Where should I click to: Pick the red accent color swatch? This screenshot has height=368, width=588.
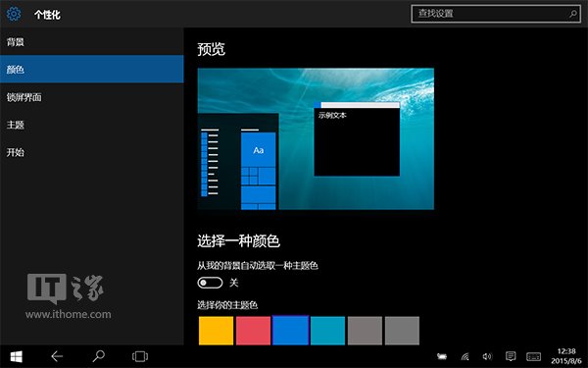253,331
